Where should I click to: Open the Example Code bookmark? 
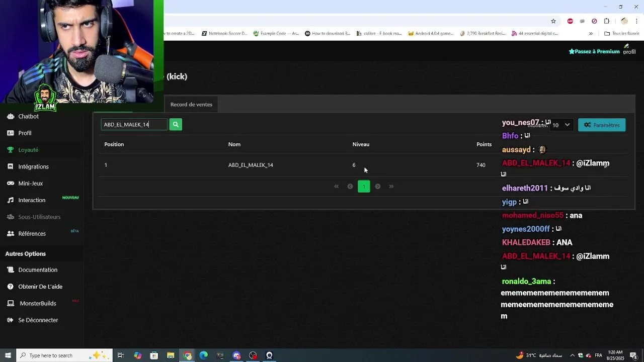click(x=276, y=34)
